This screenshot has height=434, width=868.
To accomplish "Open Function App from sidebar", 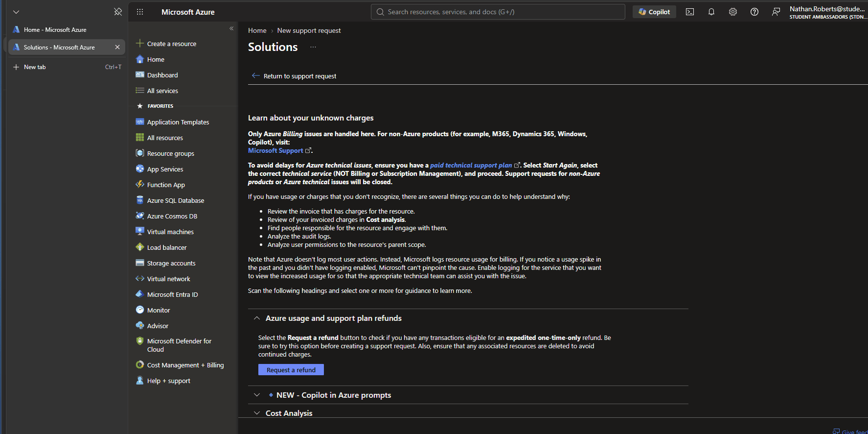I will click(166, 185).
